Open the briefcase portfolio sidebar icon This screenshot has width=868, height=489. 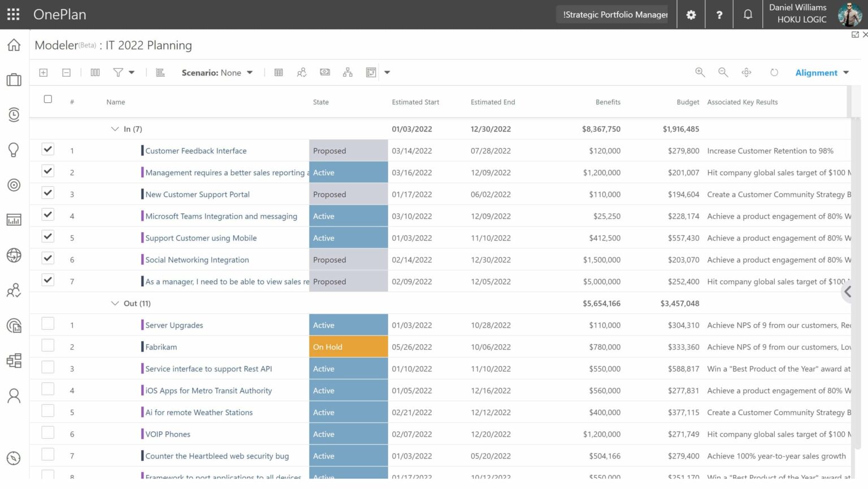[14, 80]
